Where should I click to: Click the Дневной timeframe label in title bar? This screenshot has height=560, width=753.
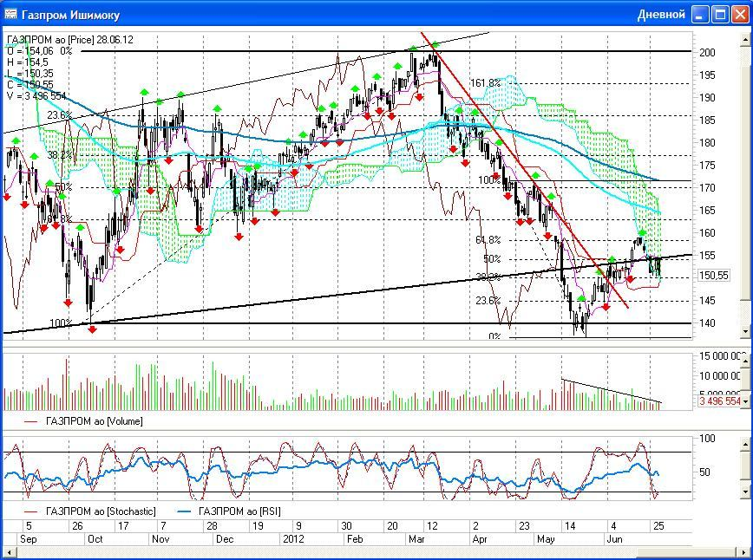click(x=661, y=15)
